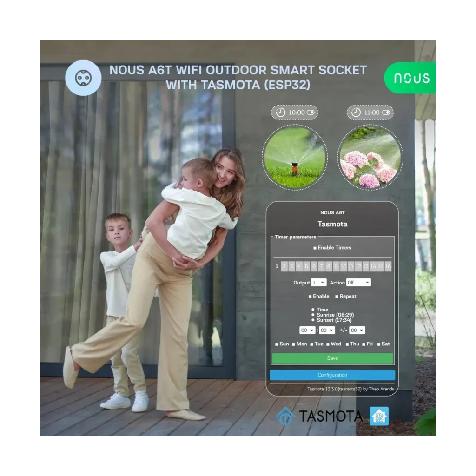Open the lawn sprinkler thumbnail
476x476 pixels.
(x=294, y=157)
